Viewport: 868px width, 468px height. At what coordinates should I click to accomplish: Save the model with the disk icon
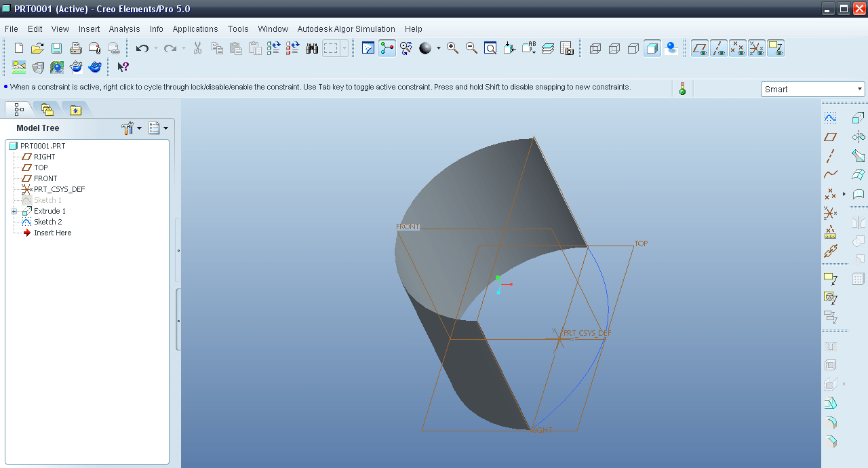click(57, 48)
